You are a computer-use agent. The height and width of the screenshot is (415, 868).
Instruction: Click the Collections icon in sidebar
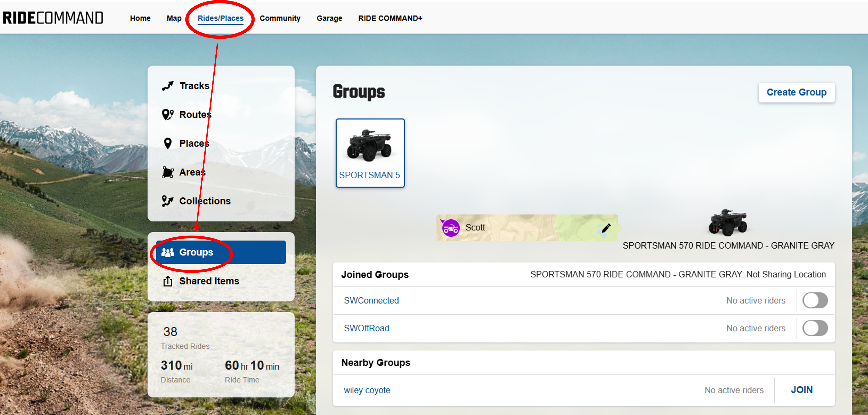click(167, 201)
